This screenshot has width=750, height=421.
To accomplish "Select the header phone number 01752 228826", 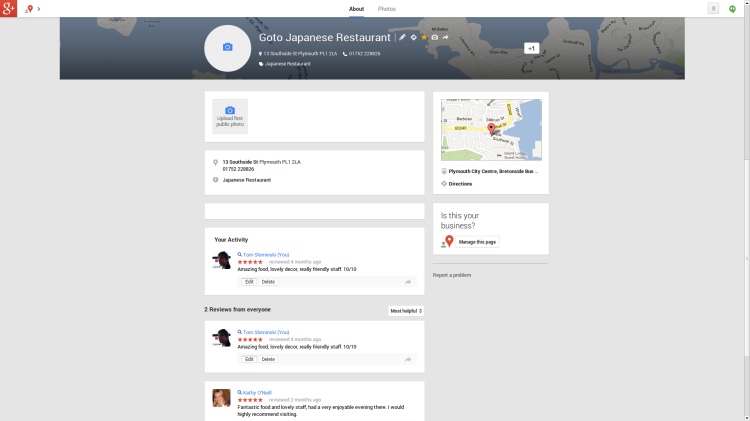I will [364, 54].
